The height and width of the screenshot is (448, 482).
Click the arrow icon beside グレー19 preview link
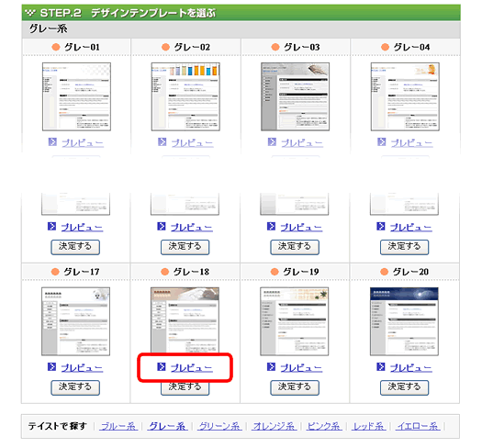[271, 366]
